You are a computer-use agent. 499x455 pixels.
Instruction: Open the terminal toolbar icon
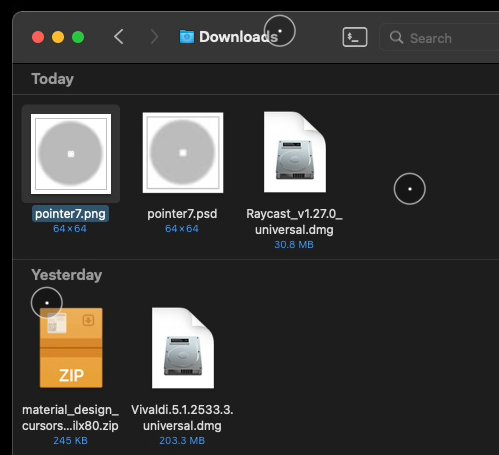click(355, 37)
